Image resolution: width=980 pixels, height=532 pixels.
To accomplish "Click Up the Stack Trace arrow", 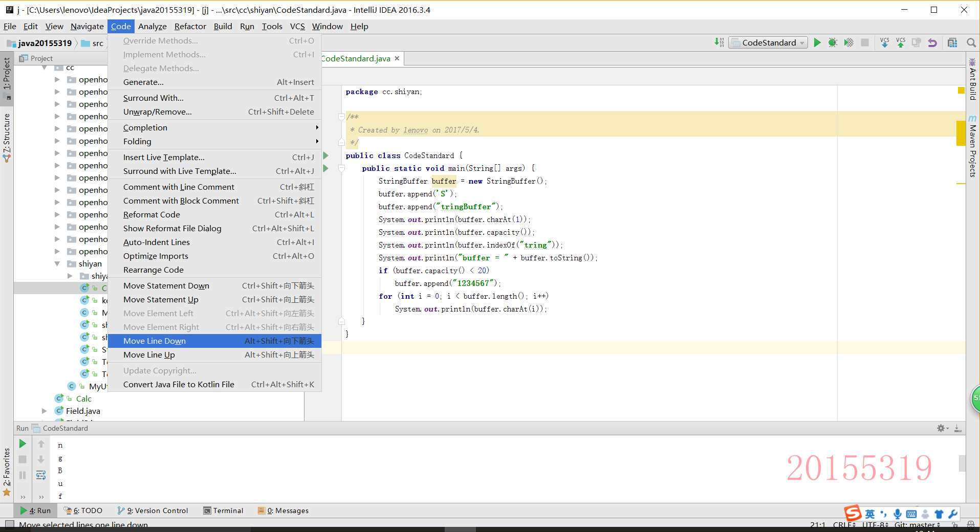I will (41, 444).
